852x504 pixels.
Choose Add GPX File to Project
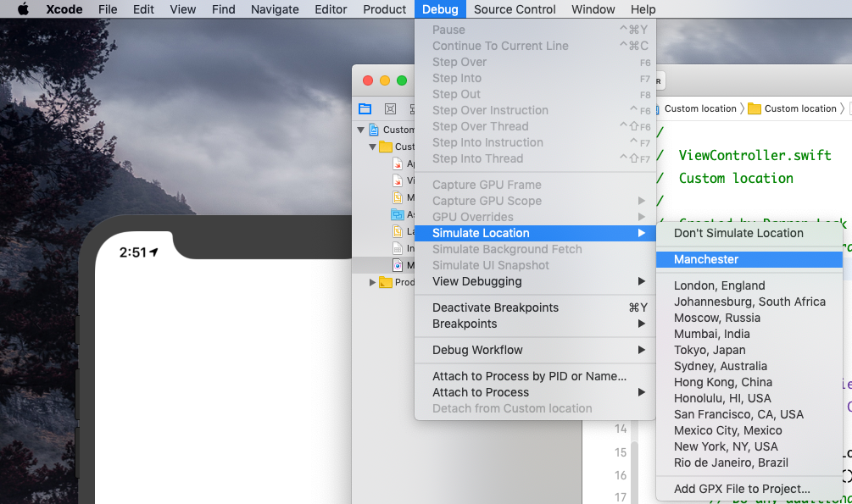pos(749,489)
